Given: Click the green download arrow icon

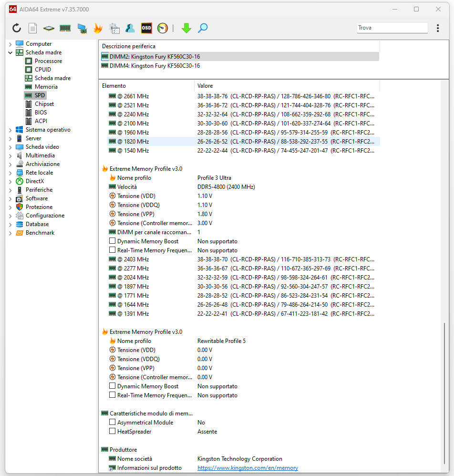Looking at the screenshot, I should pos(186,28).
